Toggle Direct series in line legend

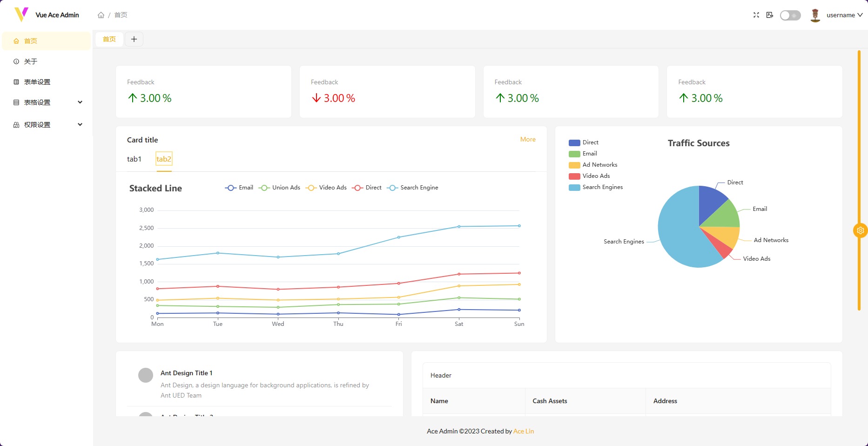pyautogui.click(x=367, y=188)
